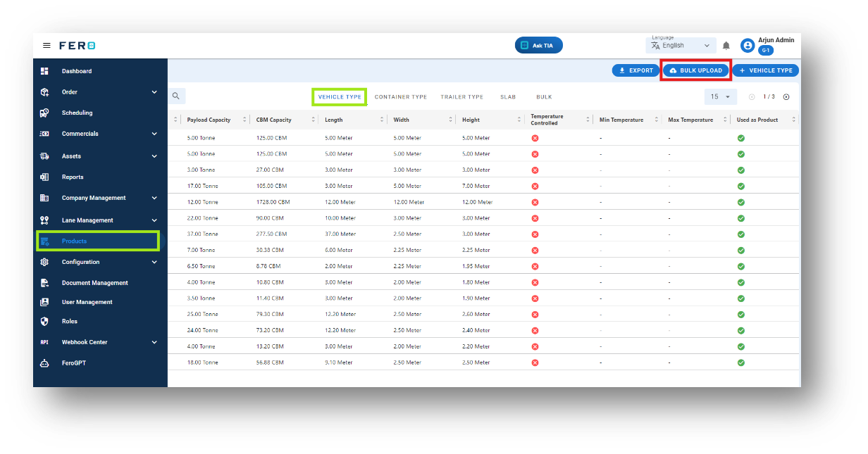Image resolution: width=868 pixels, height=454 pixels.
Task: Click the 6.50 Tonne cell
Action: point(201,266)
